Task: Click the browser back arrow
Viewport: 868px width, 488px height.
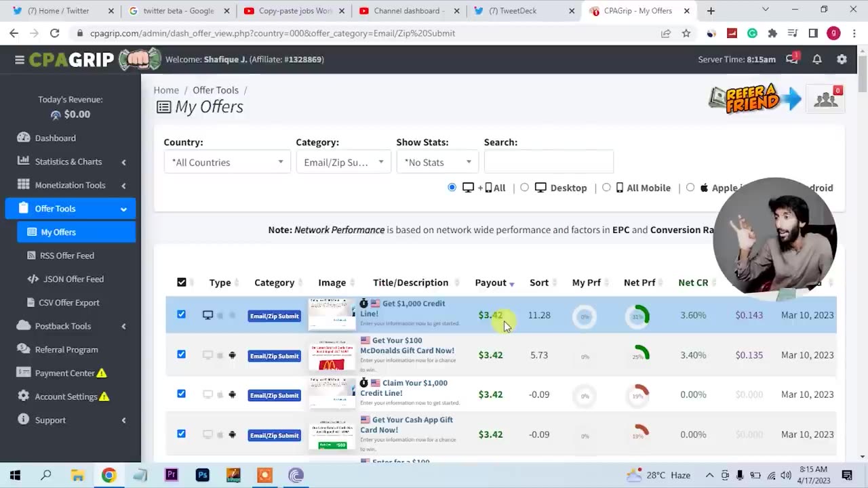Action: tap(14, 33)
